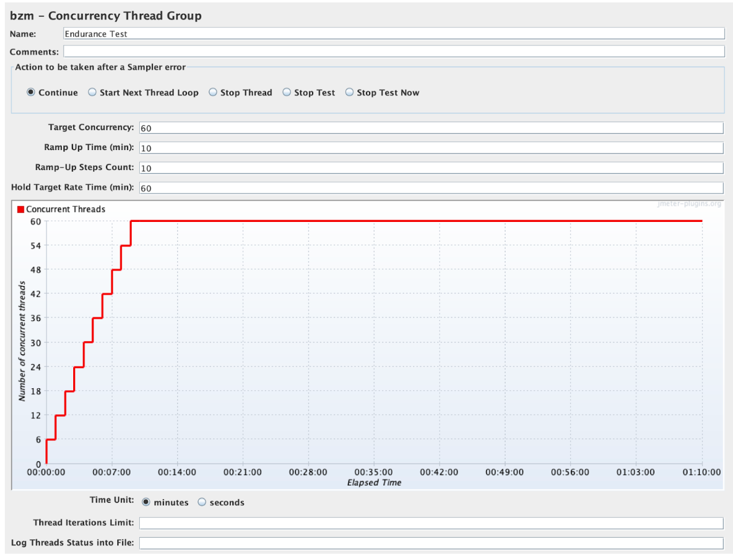Select the Continue radio option

[x=31, y=93]
